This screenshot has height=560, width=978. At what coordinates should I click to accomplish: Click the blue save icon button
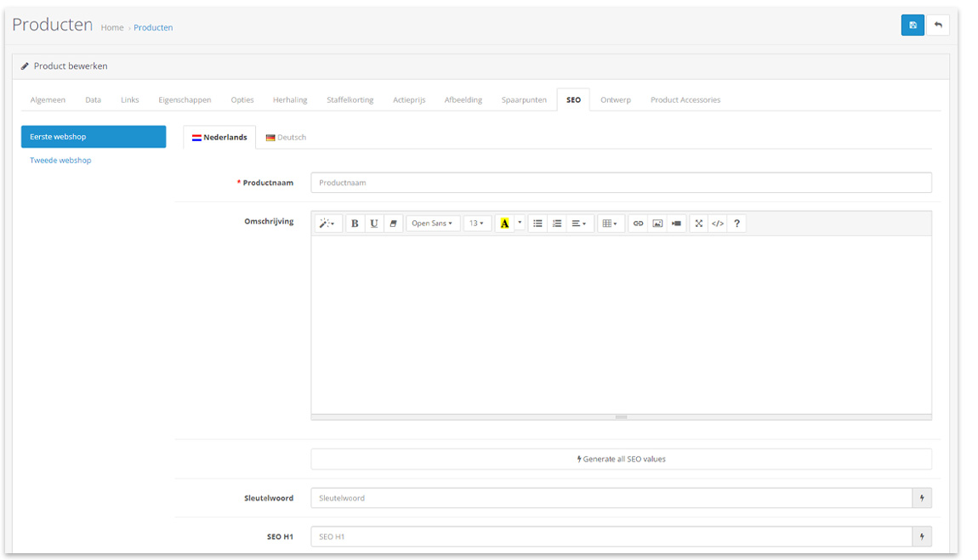point(913,25)
